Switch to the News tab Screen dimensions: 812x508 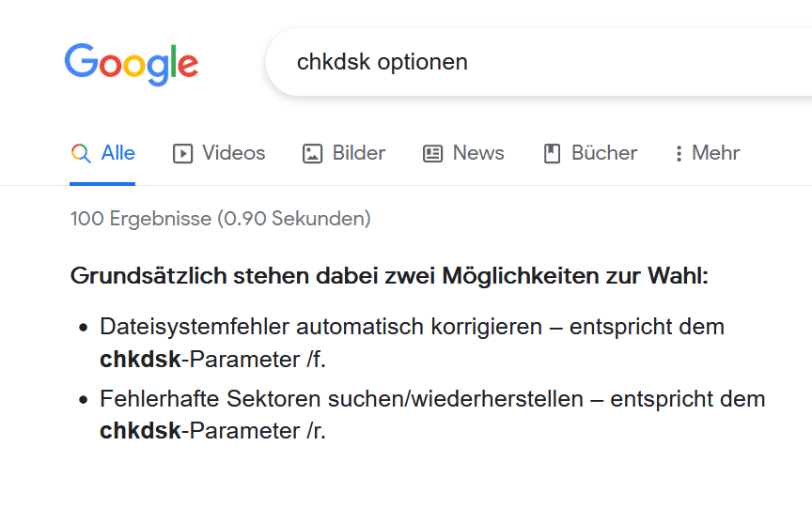click(x=478, y=153)
